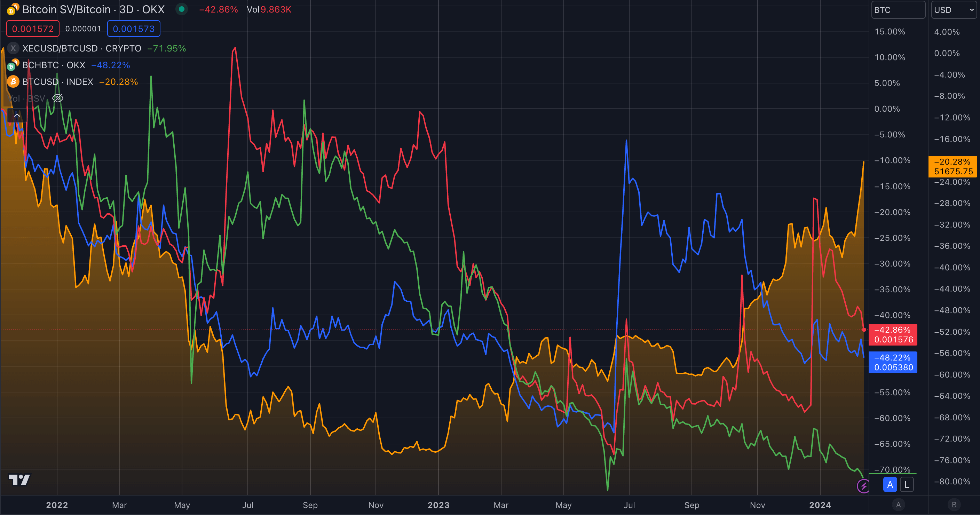Click the orange -20.28% legend value

pos(118,82)
